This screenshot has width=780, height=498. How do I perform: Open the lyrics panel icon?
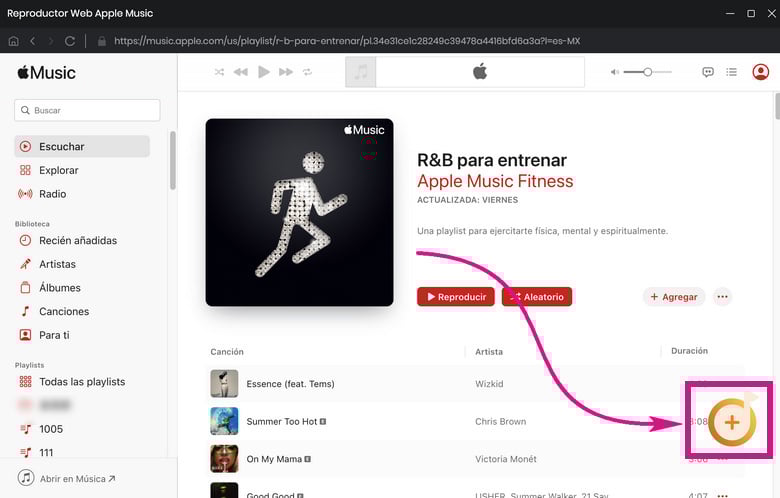(x=708, y=72)
